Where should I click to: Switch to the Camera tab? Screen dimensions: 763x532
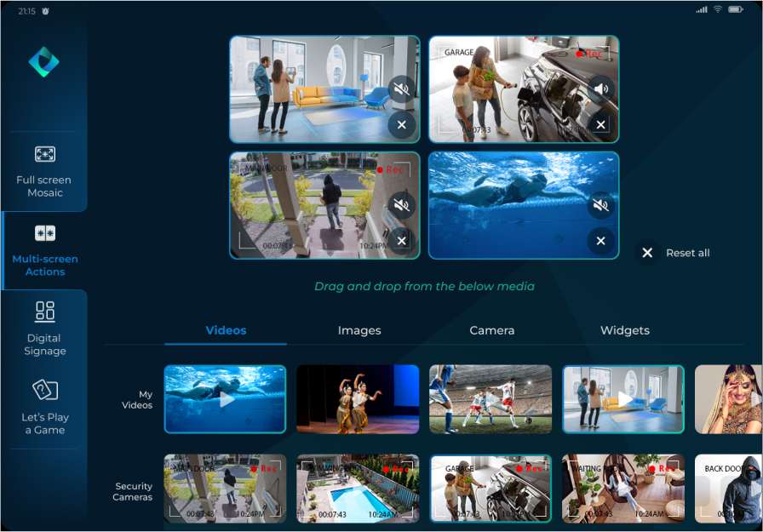(x=491, y=330)
